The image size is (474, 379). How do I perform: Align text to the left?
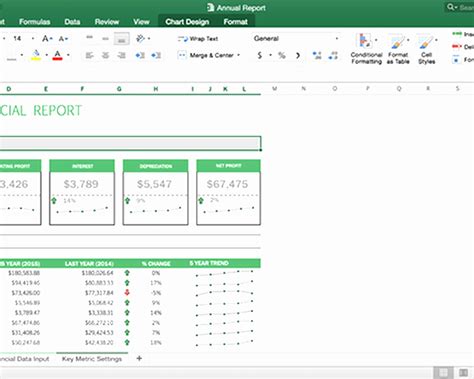(x=89, y=55)
